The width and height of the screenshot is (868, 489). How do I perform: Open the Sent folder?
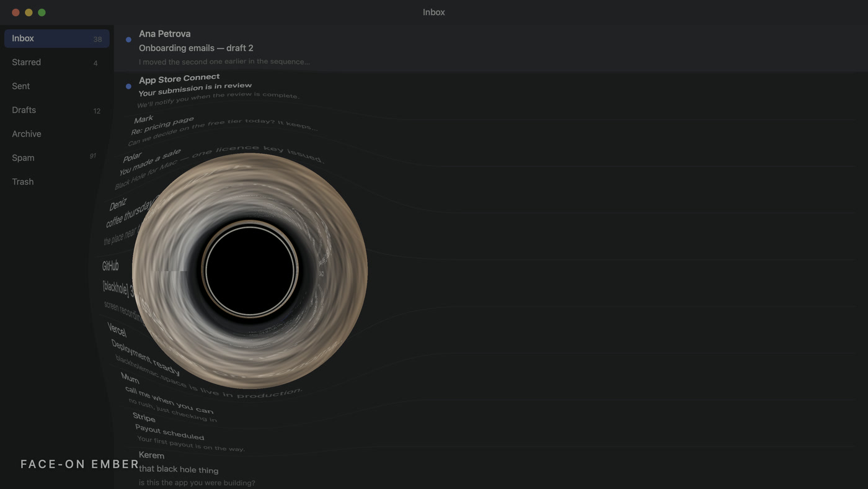point(56,86)
